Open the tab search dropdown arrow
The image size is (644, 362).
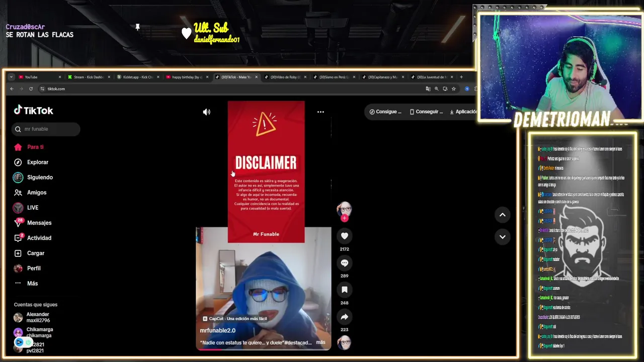[x=12, y=77]
